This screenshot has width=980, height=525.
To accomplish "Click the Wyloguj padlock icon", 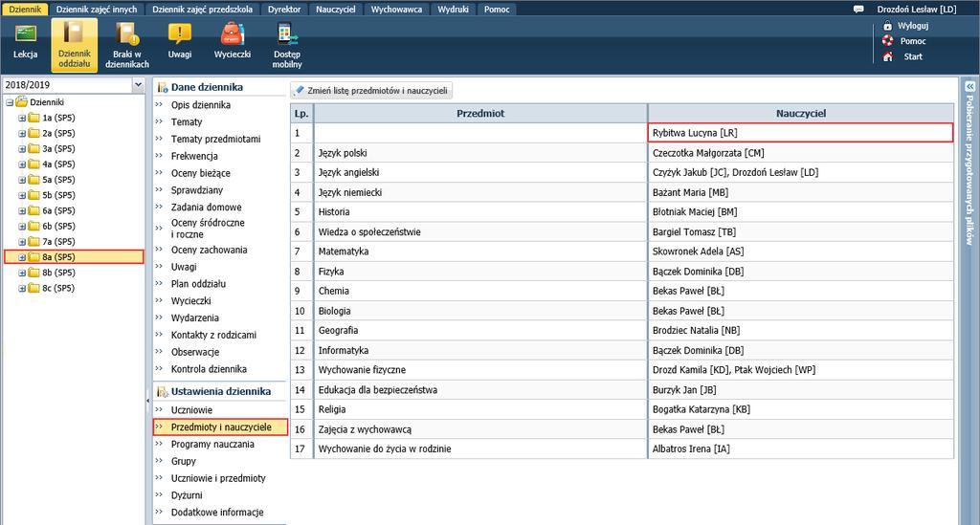I will [x=887, y=26].
